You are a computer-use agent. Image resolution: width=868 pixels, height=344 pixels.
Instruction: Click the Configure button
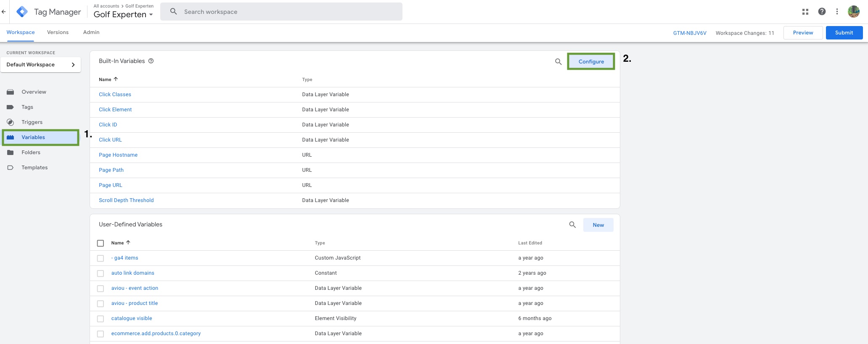tap(591, 61)
